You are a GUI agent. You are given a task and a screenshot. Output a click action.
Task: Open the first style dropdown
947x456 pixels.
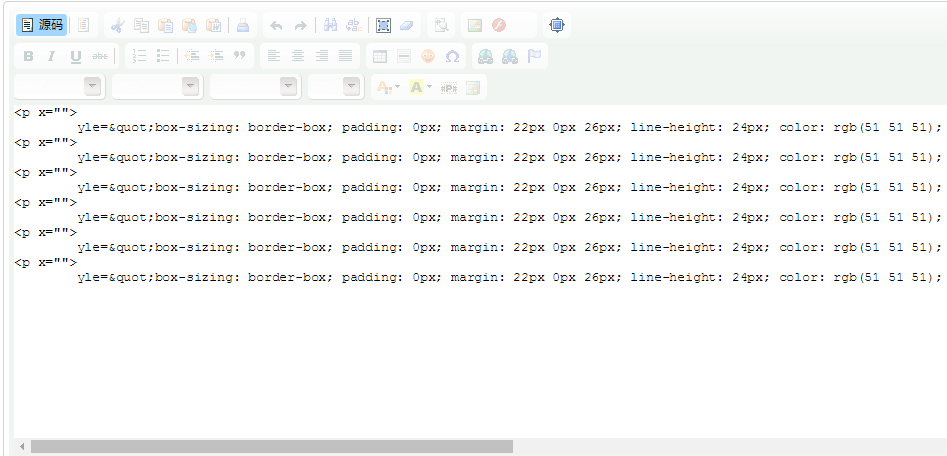click(x=59, y=87)
